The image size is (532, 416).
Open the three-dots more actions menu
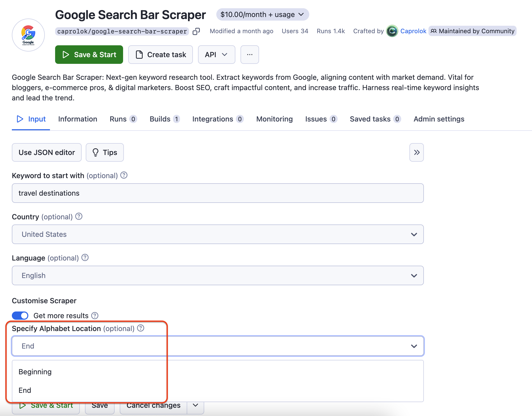(x=250, y=55)
